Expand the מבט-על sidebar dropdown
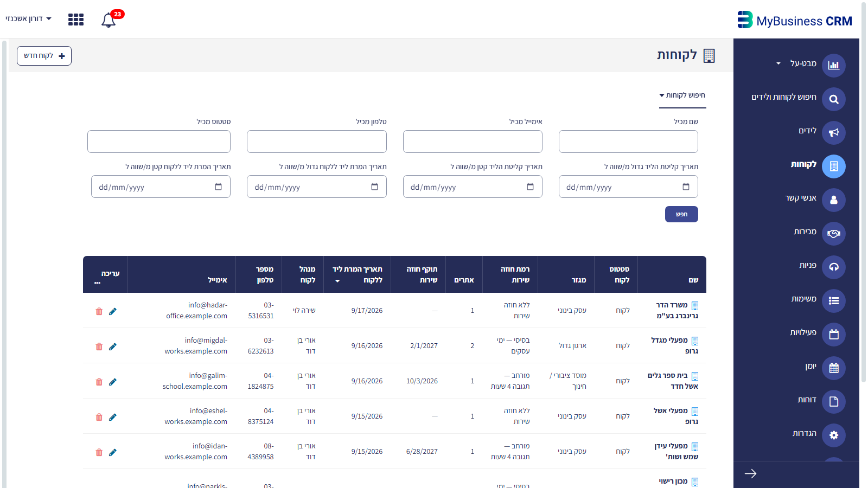 coord(778,63)
